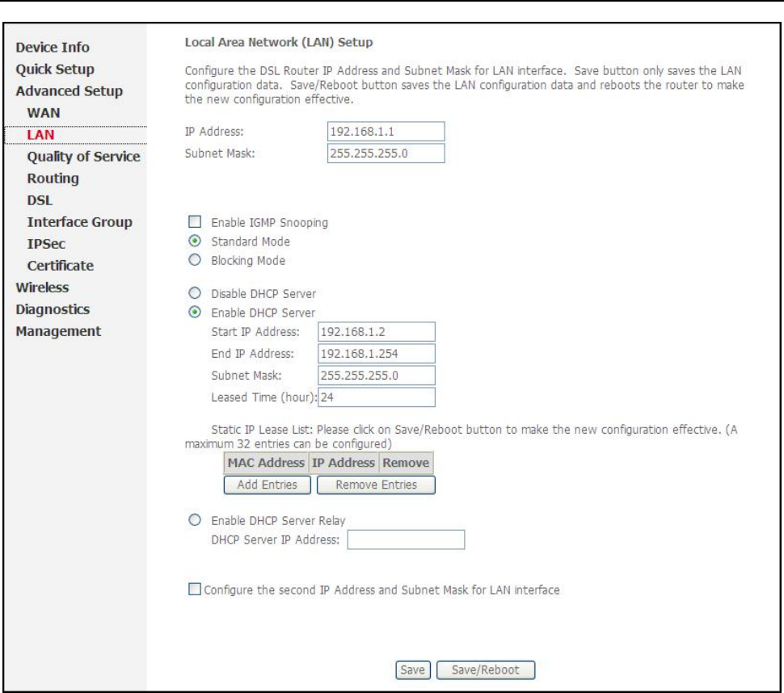Click the Local Area Network (LAN) Setup heading
Viewport: 784px width, 693px height.
click(279, 43)
